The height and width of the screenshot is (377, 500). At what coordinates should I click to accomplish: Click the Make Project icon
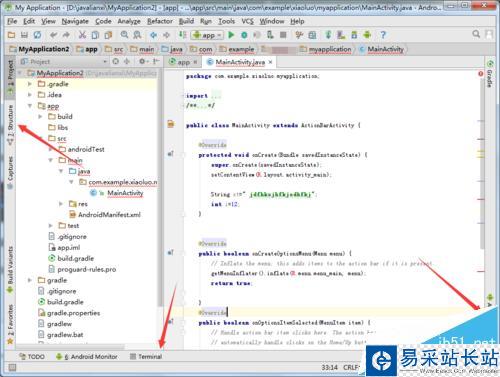(x=182, y=35)
